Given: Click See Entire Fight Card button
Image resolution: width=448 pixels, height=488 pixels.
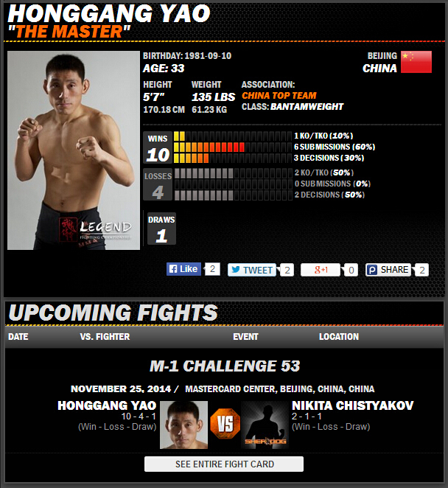Looking at the screenshot, I should point(224,464).
